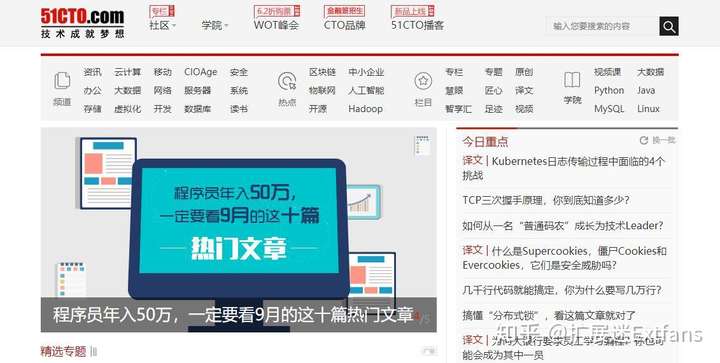Screen dimensions: 720x363
Task: Open the 物联网 hot topic
Action: 322,90
